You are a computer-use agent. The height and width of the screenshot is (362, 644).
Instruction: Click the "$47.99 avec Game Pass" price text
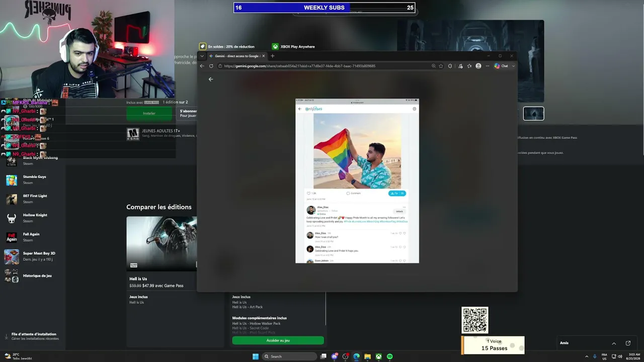coord(163,286)
